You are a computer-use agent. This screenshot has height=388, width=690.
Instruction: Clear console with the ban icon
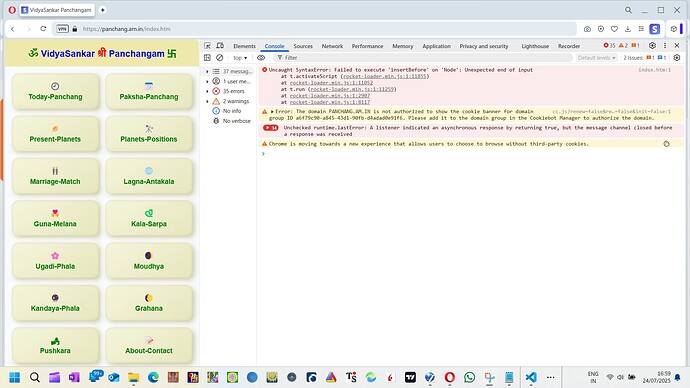pyautogui.click(x=220, y=58)
